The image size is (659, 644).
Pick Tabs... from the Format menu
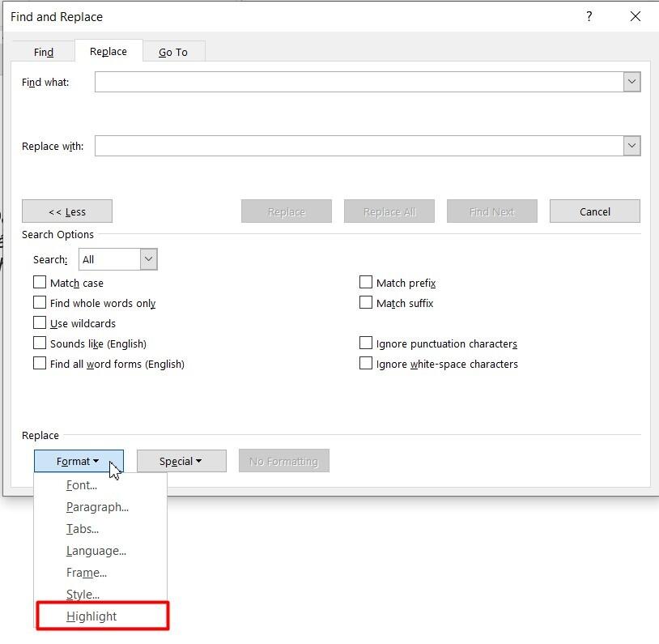pyautogui.click(x=100, y=529)
